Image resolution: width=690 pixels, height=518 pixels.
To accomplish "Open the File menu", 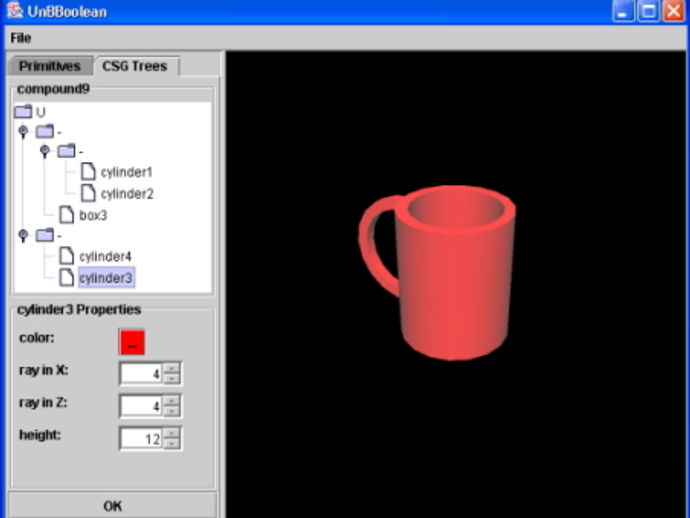I will pyautogui.click(x=21, y=38).
